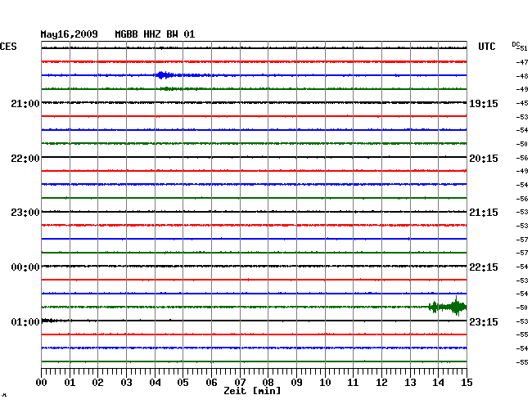The height and width of the screenshot is (404, 532).
Task: Click the UTC column header
Action: [x=486, y=47]
